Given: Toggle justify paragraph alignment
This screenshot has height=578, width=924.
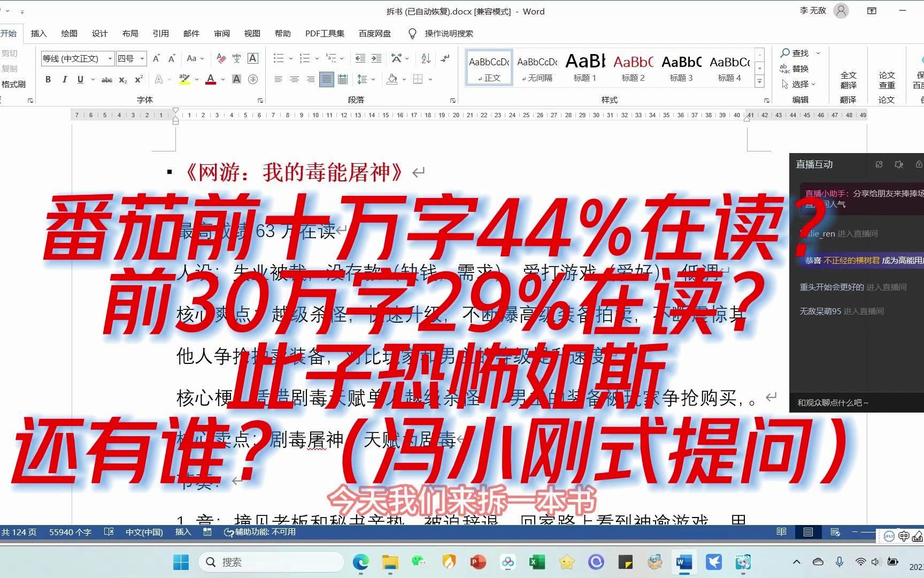Looking at the screenshot, I should [326, 79].
